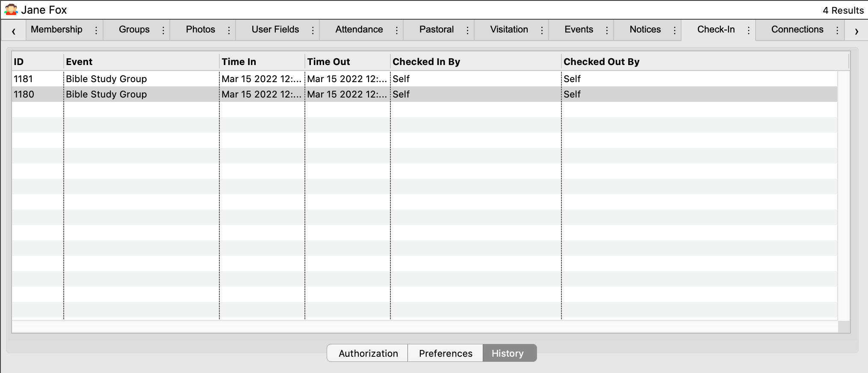Switch to the Events tab

(x=579, y=30)
